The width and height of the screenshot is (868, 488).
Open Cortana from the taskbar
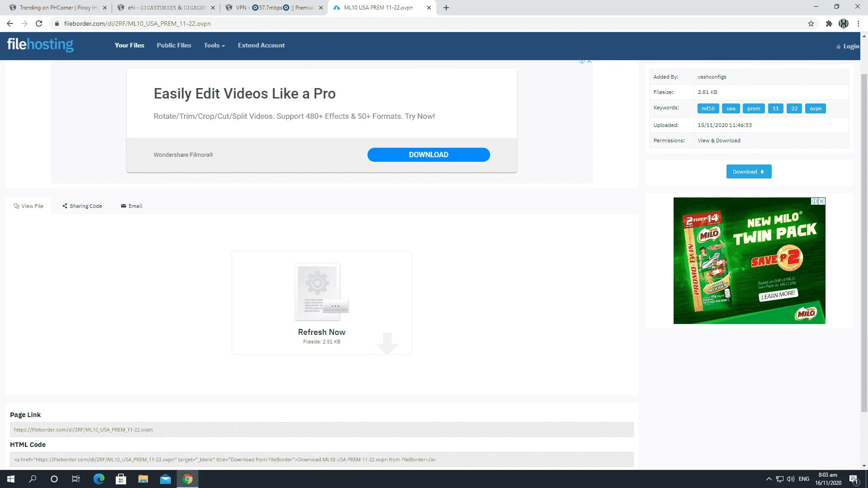[54, 479]
